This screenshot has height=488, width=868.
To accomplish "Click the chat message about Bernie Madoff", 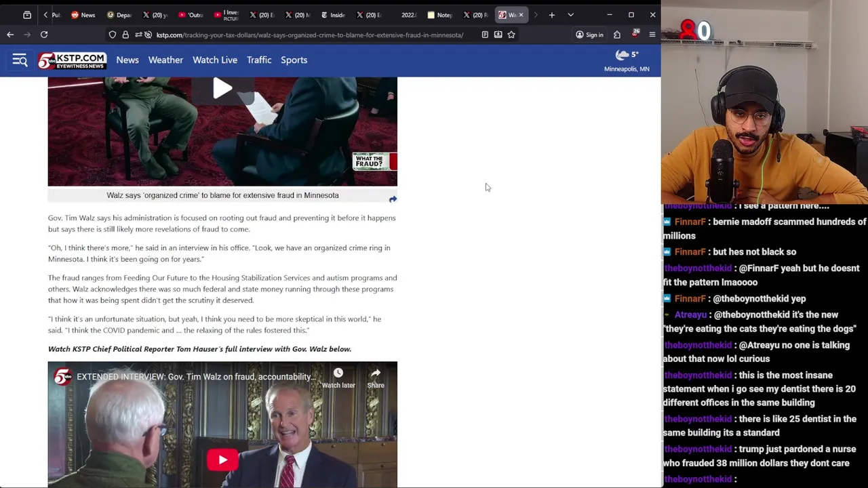I will 765,228.
